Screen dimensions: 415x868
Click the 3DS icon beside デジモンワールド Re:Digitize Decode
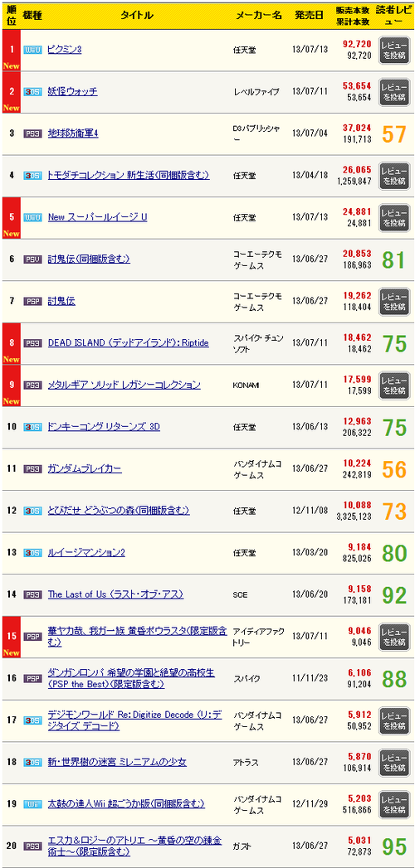pos(32,720)
